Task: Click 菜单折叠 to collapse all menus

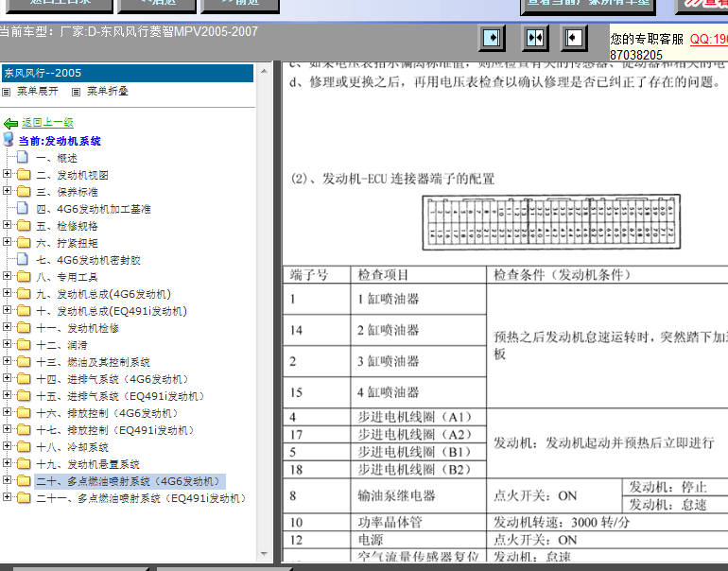Action: click(x=107, y=92)
